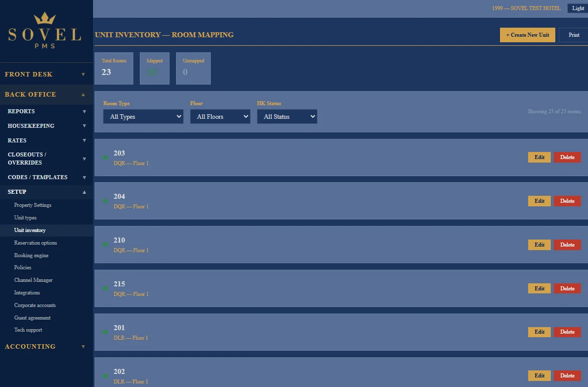The image size is (588, 387).
Task: Delete room 203
Action: 567,158
